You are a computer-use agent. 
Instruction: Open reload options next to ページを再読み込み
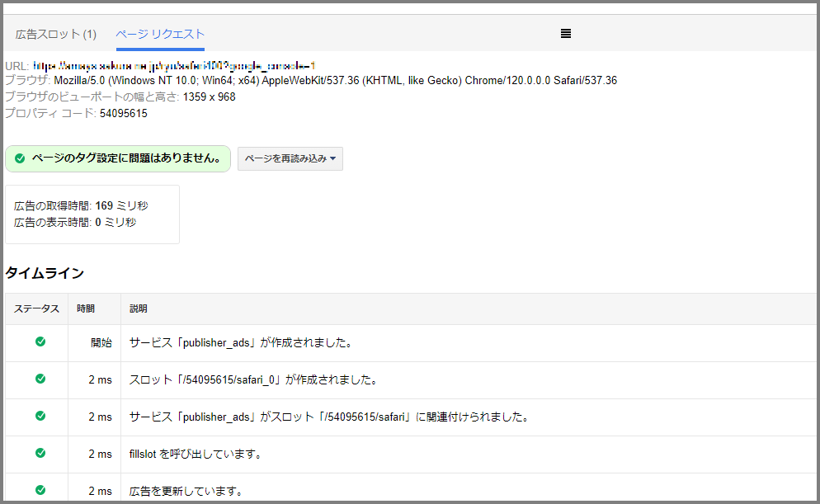tap(333, 158)
